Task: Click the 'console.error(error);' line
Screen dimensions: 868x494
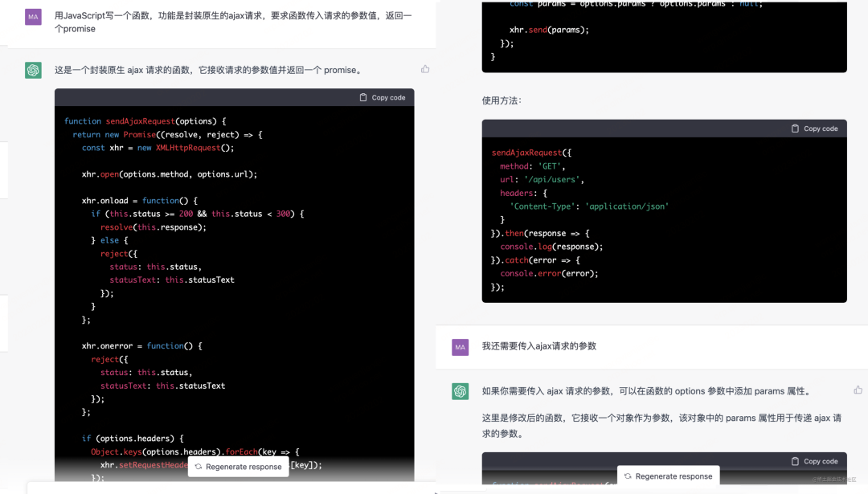Action: tap(549, 273)
